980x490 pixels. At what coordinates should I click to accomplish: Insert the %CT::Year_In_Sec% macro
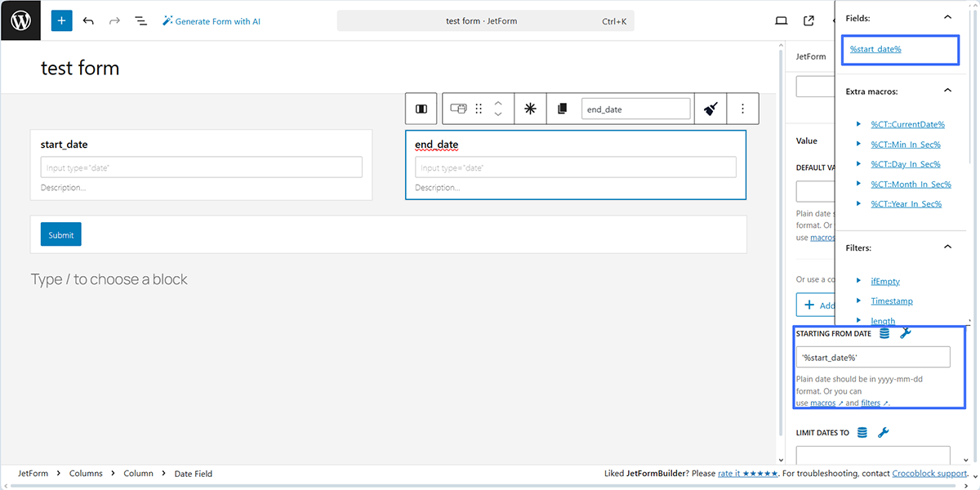click(x=906, y=204)
